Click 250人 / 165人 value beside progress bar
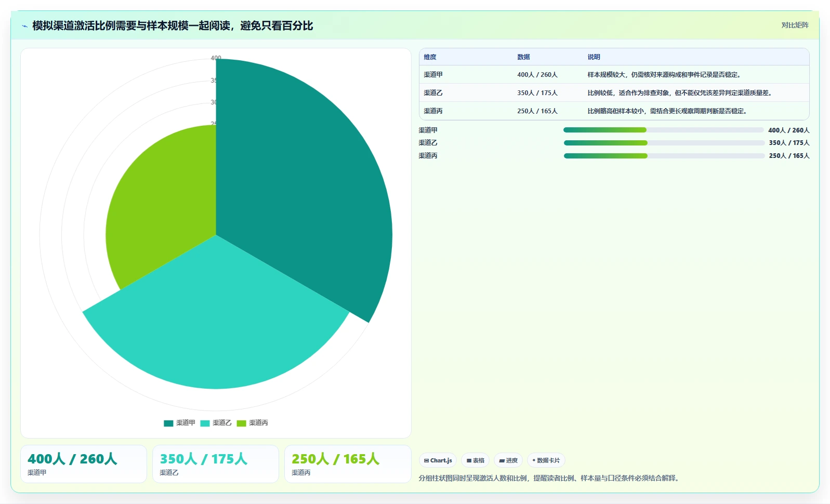The height and width of the screenshot is (504, 830). tap(789, 156)
